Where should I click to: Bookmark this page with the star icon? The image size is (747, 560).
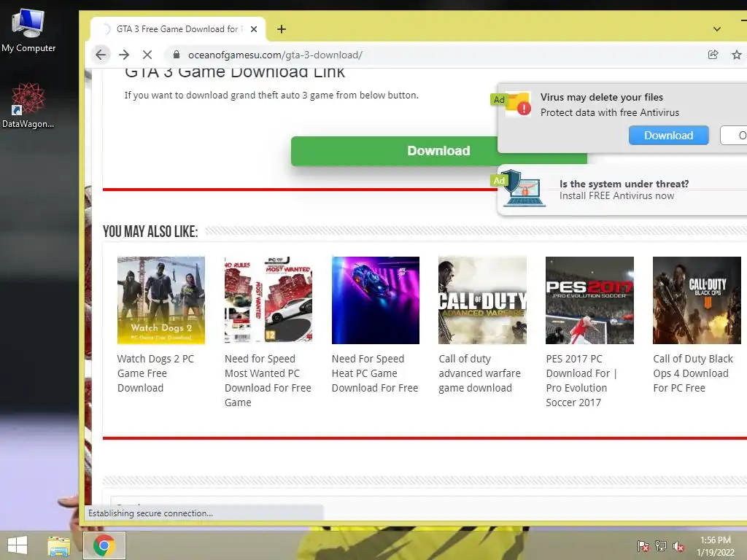737,55
